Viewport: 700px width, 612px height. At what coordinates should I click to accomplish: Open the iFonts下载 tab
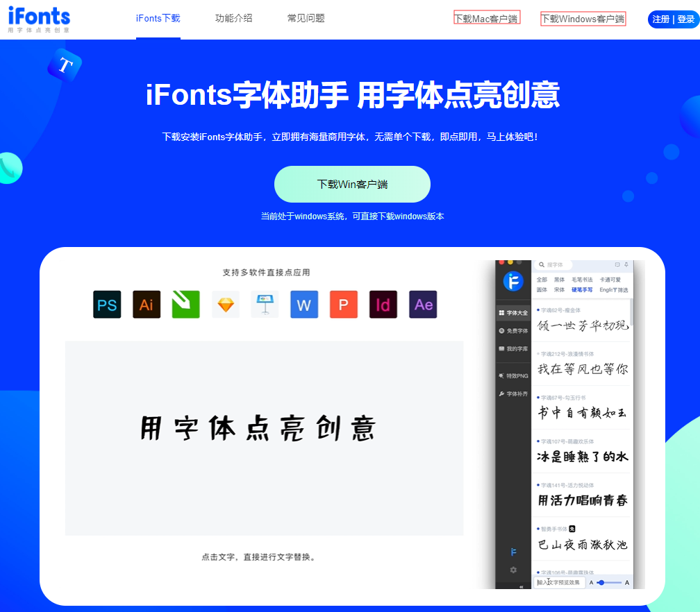(158, 18)
